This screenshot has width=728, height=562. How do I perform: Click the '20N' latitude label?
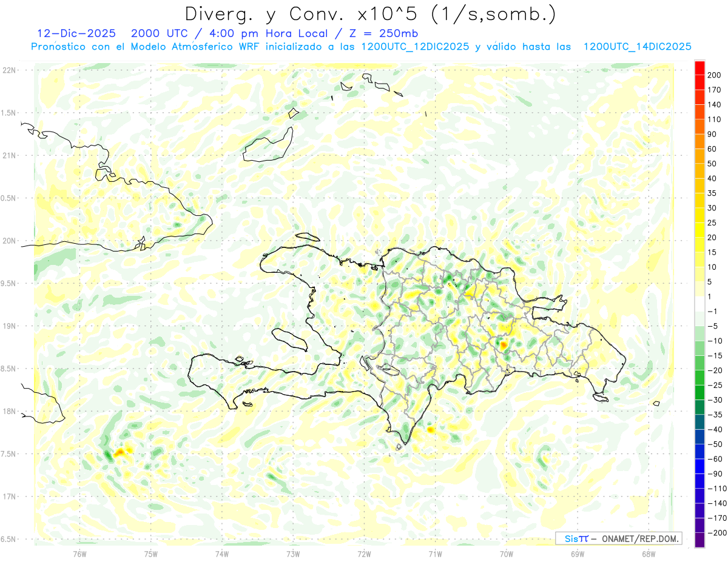(x=8, y=241)
